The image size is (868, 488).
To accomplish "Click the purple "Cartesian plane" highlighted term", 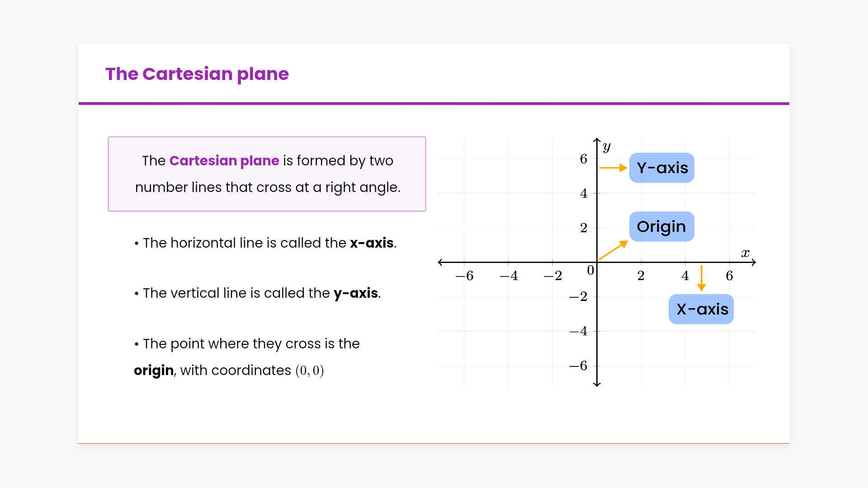I will click(x=224, y=160).
